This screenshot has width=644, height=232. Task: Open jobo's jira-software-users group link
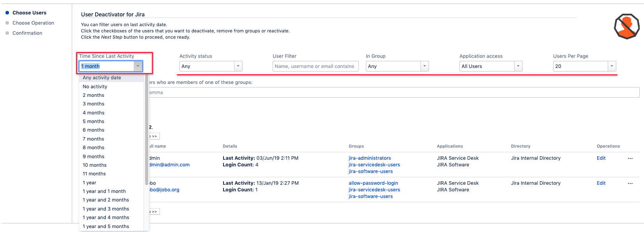[x=371, y=196]
